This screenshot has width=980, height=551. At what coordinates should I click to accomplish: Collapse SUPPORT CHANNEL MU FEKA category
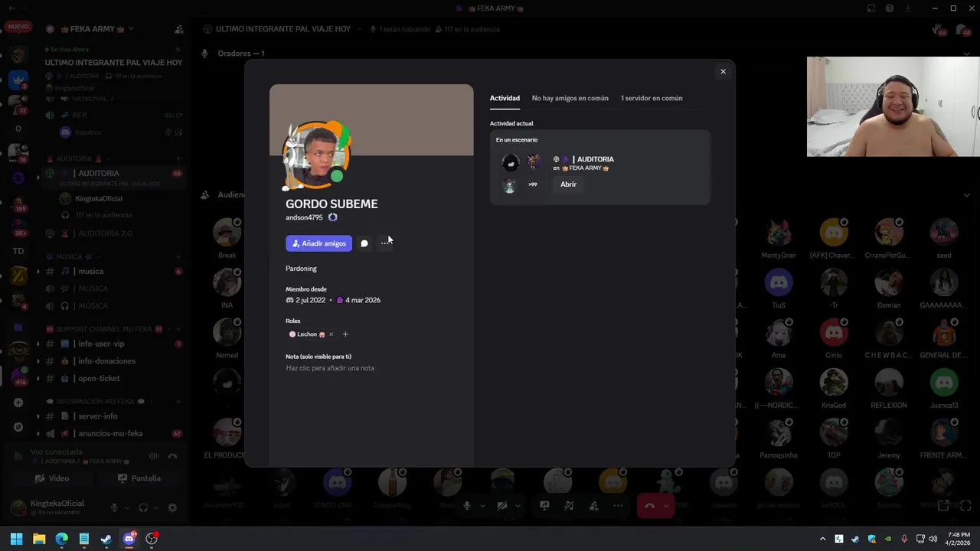103,329
